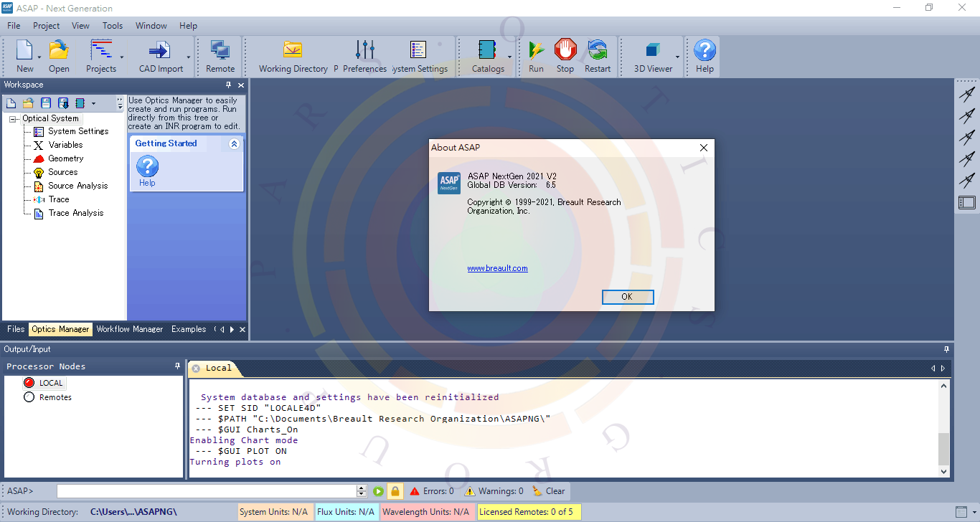The height and width of the screenshot is (522, 980).
Task: Click the open folder icon in Workspace toolbar
Action: point(29,103)
